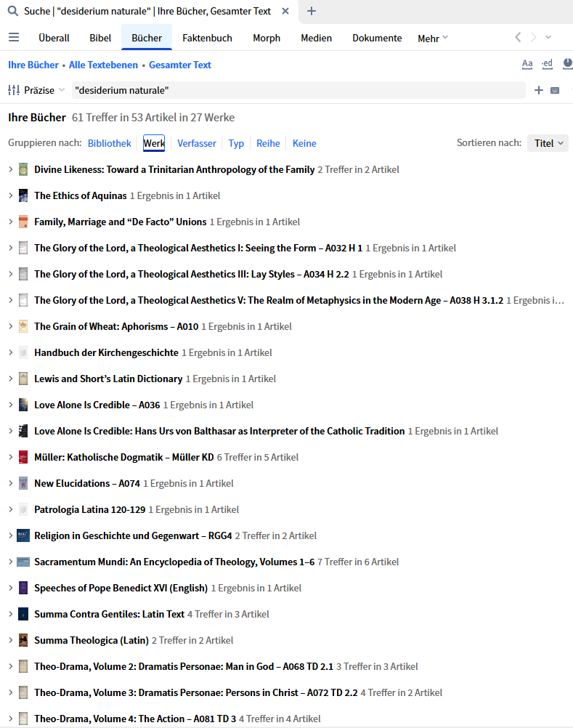Go back with left arrow icon
Screen dimensions: 573x728
tap(518, 37)
